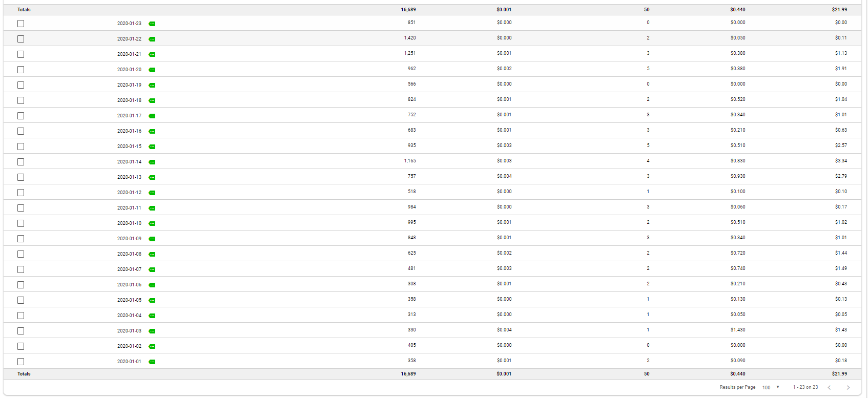Click the date 2020-01-10
Viewport: 868px width, 398px height.
pos(129,223)
